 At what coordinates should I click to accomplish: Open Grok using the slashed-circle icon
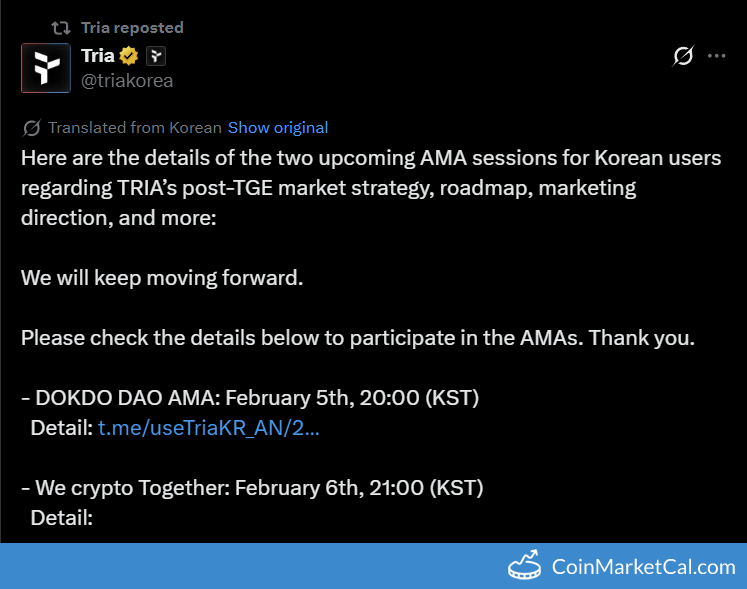pos(683,56)
